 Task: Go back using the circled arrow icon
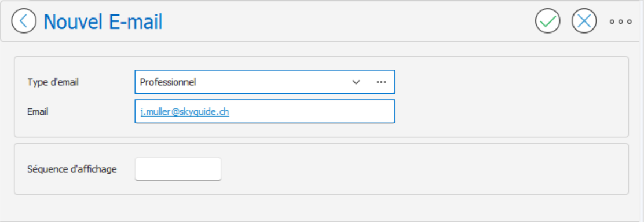click(x=24, y=21)
